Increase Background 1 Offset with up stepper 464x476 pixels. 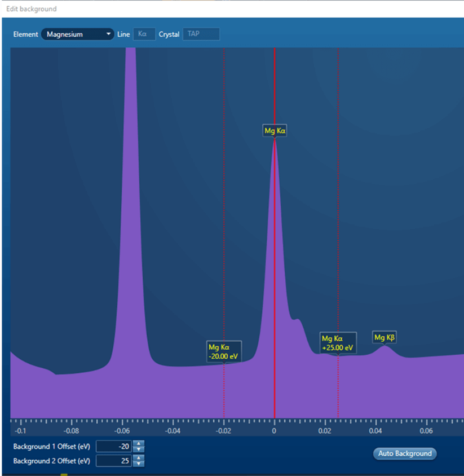(138, 443)
